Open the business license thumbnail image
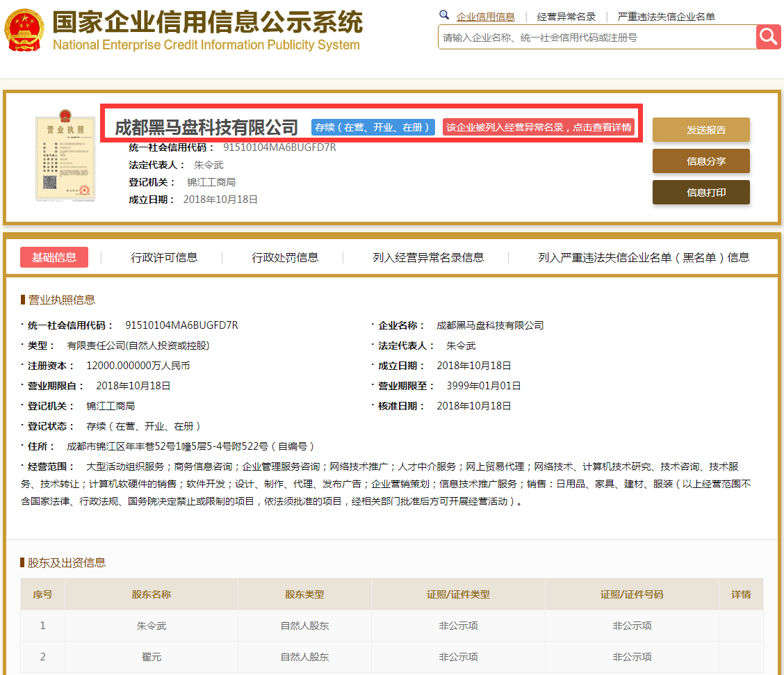Viewport: 784px width, 675px height. 65,158
